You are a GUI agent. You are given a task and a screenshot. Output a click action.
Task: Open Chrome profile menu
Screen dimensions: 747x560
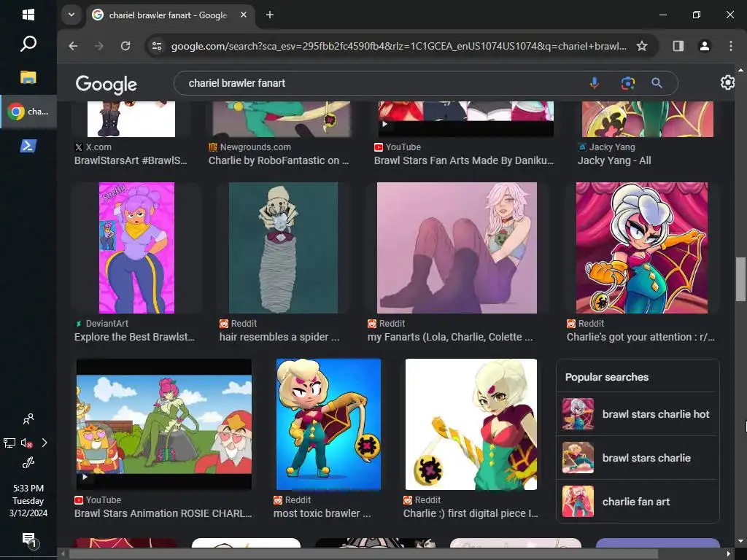pos(704,46)
